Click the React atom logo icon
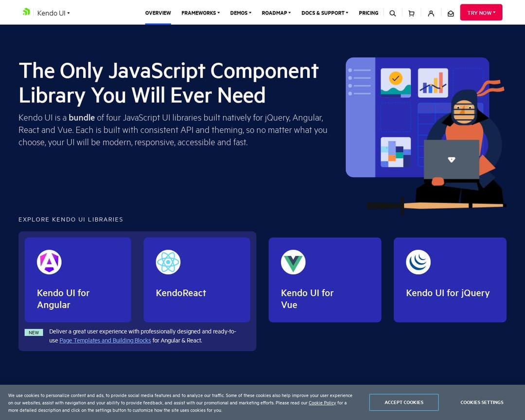Screen dimensions: 525x420 pos(168,262)
